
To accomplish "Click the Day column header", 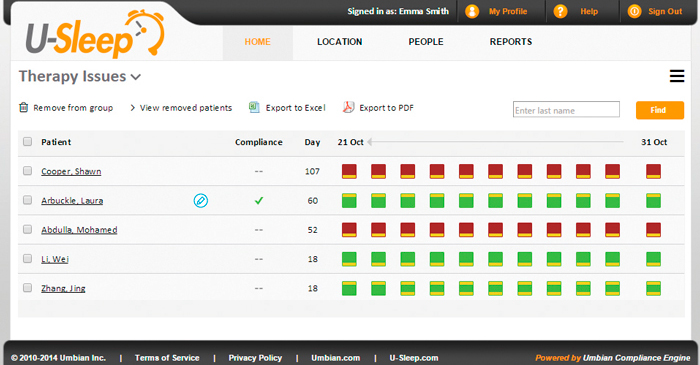I will point(312,142).
